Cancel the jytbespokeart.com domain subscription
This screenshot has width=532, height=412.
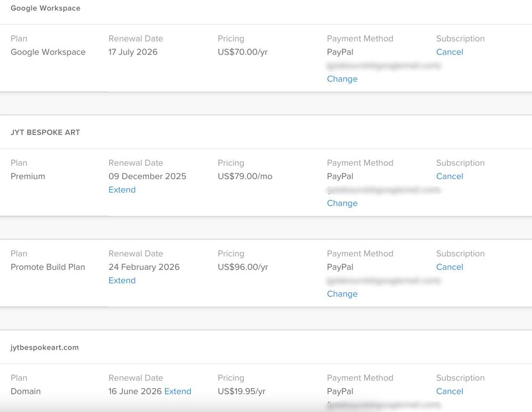coord(449,391)
